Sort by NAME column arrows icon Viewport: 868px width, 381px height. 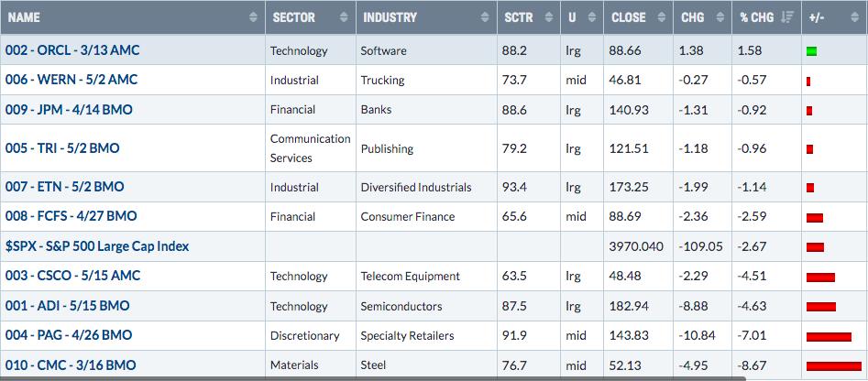(x=254, y=17)
